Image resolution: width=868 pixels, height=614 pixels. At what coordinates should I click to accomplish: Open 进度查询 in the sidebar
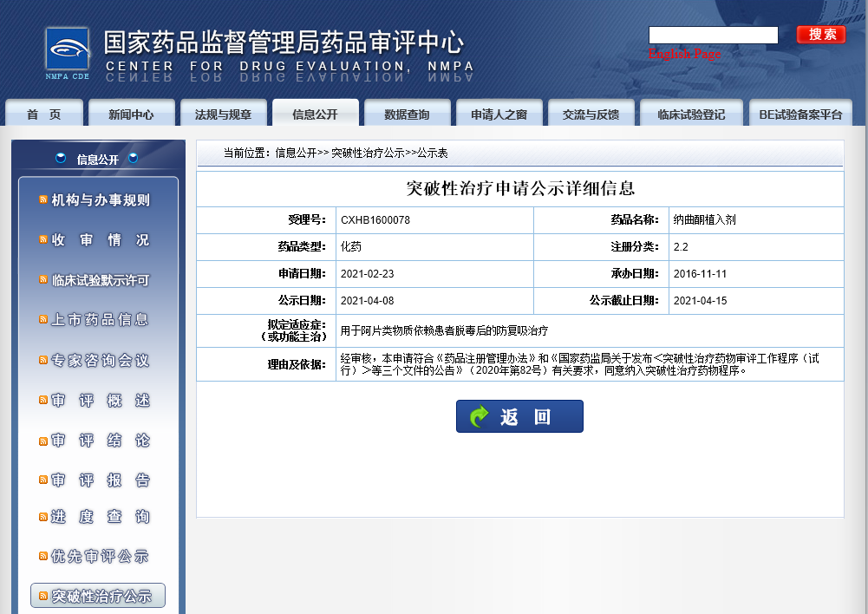point(101,517)
